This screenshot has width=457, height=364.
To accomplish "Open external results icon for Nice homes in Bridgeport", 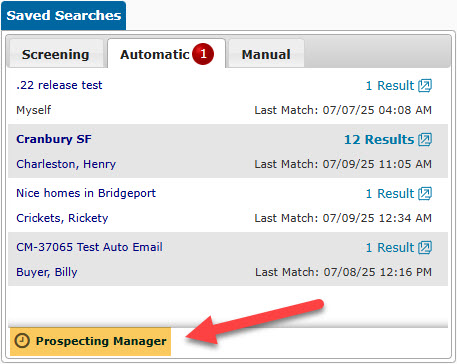I will (425, 193).
